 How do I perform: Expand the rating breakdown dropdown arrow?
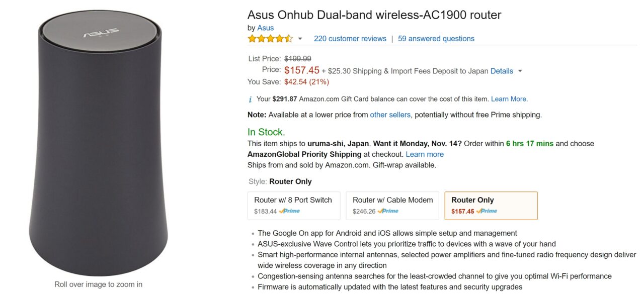[300, 39]
